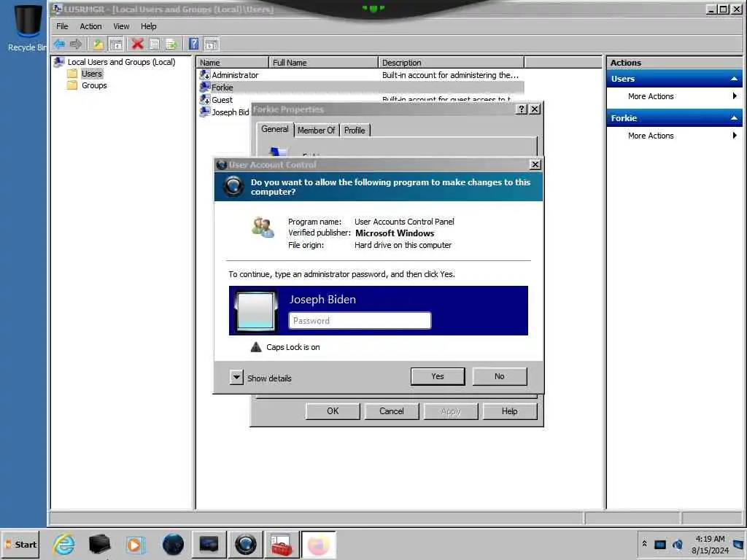
Task: Click the Joseph Biden account picture tile
Action: pos(256,311)
